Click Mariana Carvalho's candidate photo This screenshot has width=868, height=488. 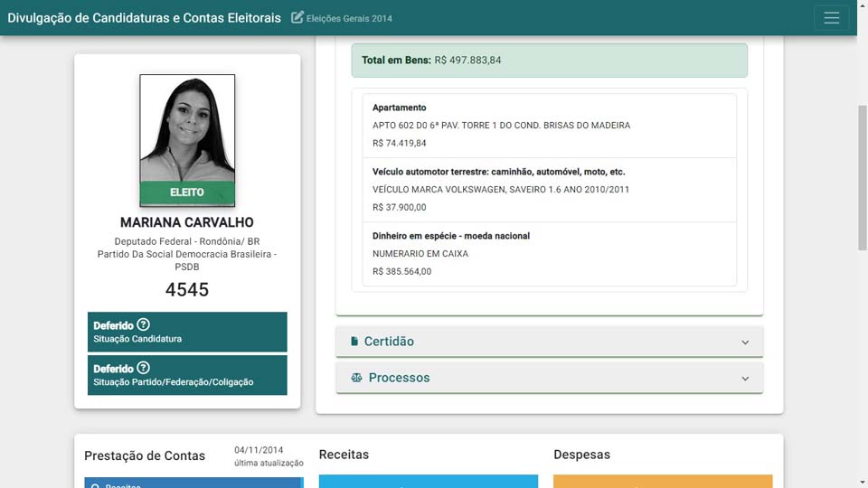point(187,129)
